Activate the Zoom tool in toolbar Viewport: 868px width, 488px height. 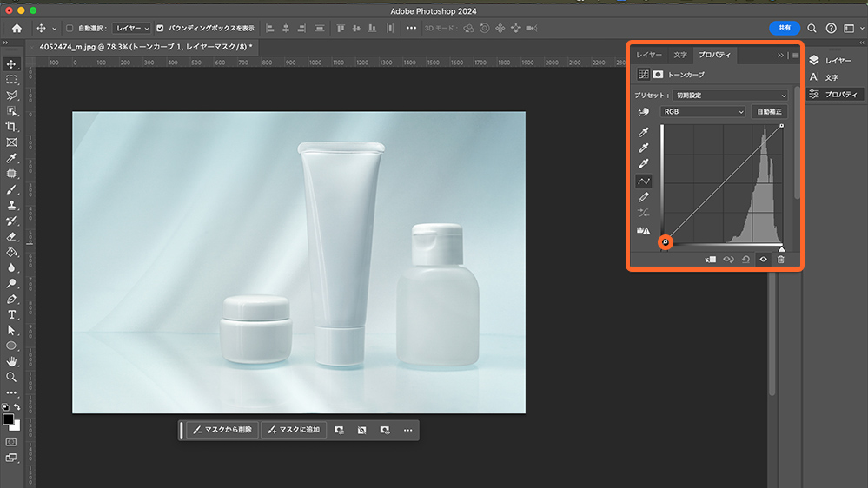click(11, 377)
